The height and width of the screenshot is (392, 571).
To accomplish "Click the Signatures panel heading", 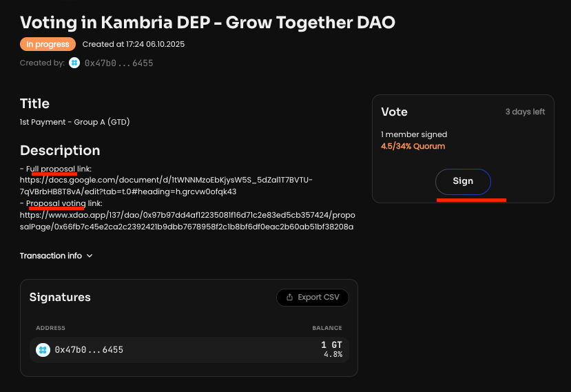I will click(60, 297).
